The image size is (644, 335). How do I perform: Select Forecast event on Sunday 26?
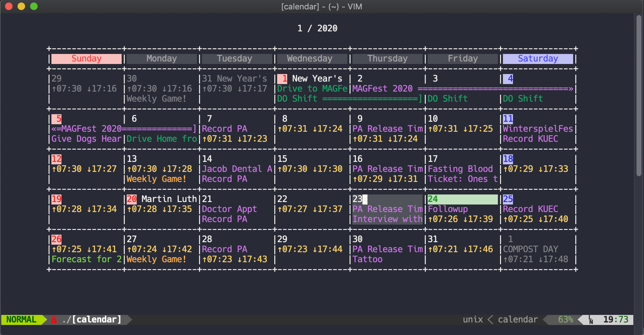click(x=86, y=259)
